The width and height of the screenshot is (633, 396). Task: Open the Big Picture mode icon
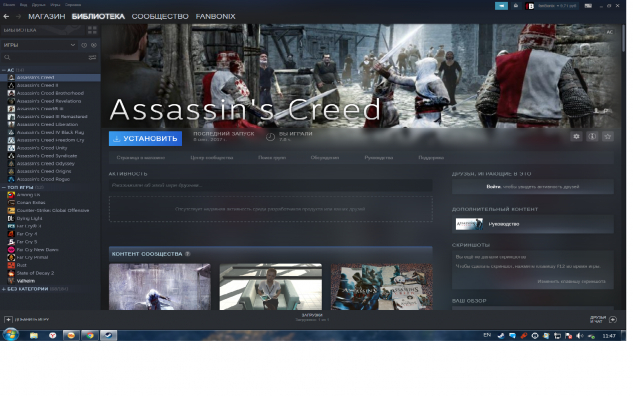[x=588, y=6]
